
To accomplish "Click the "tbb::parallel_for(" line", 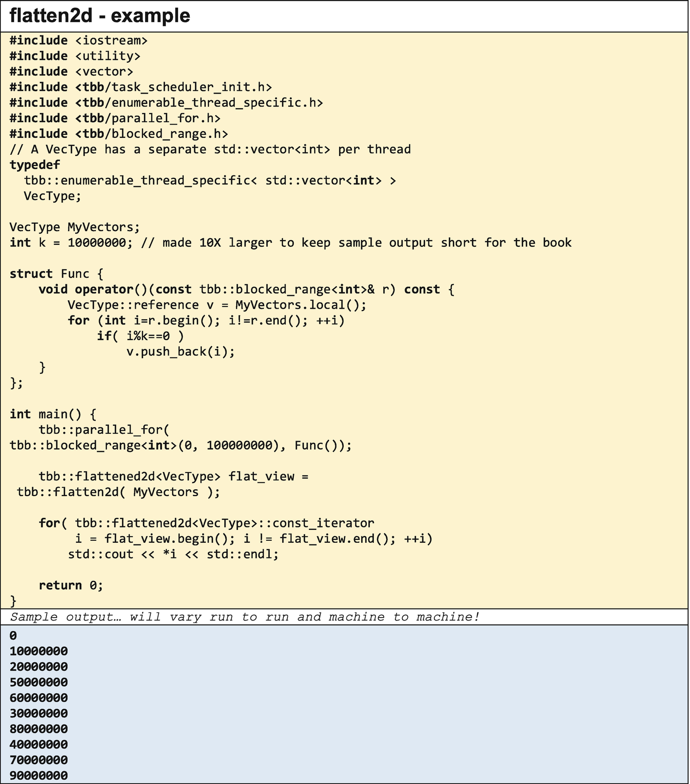I will coord(105,430).
